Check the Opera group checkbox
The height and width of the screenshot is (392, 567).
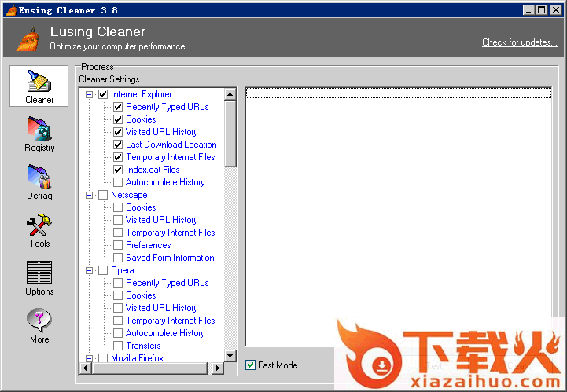103,270
